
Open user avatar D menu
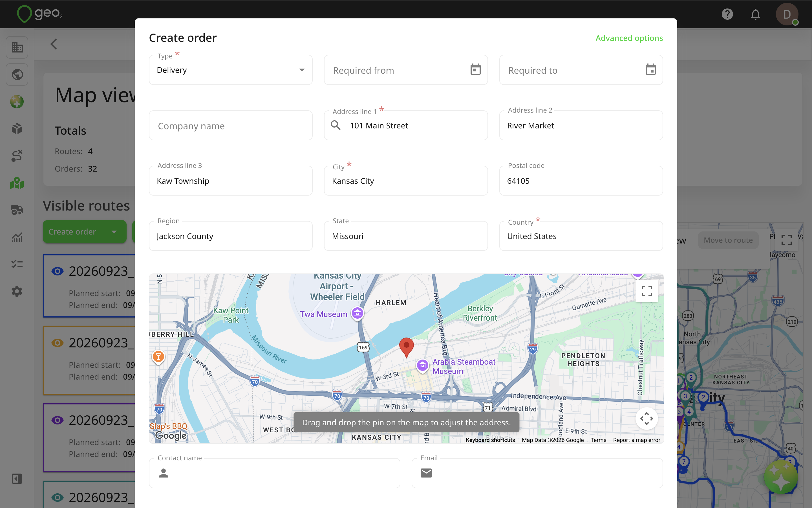(787, 14)
